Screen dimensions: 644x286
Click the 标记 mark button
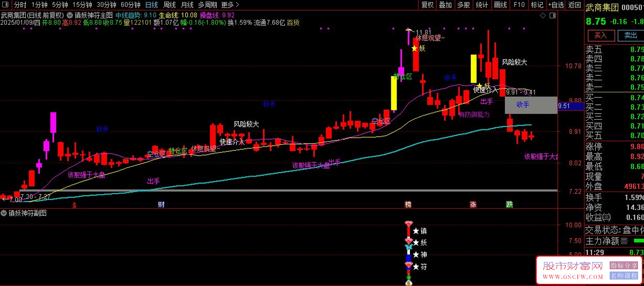pyautogui.click(x=537, y=5)
